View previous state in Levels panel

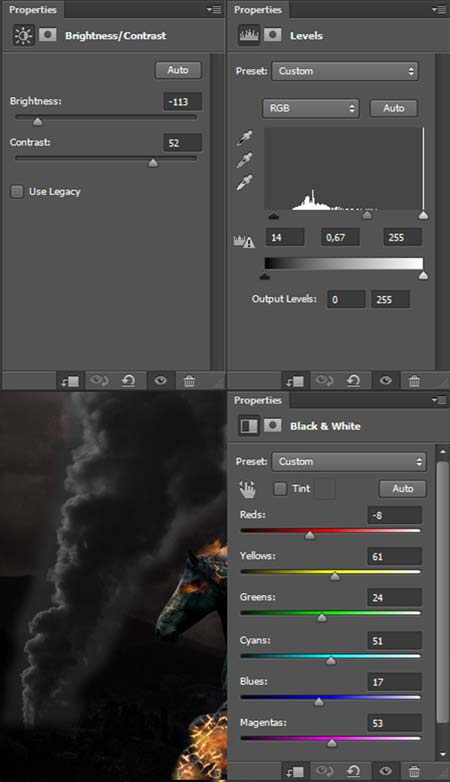point(323,382)
